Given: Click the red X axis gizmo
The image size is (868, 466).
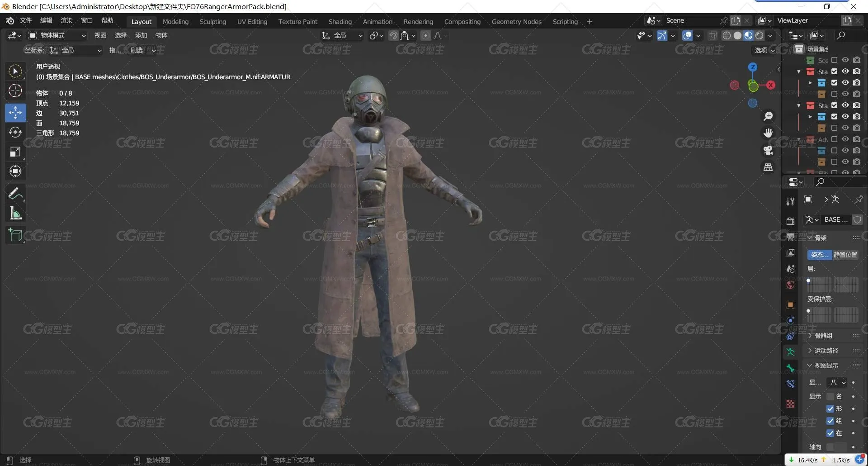Looking at the screenshot, I should tap(771, 85).
